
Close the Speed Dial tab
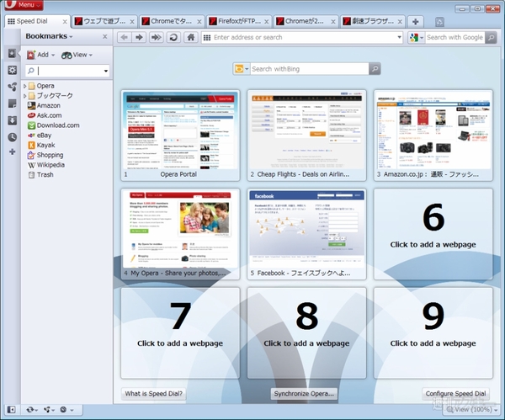(x=65, y=22)
